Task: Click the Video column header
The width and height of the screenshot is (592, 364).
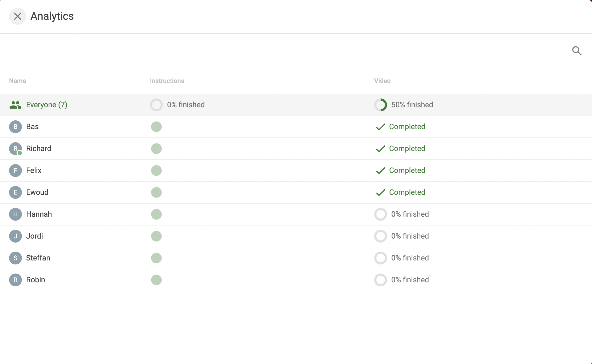Action: [382, 81]
